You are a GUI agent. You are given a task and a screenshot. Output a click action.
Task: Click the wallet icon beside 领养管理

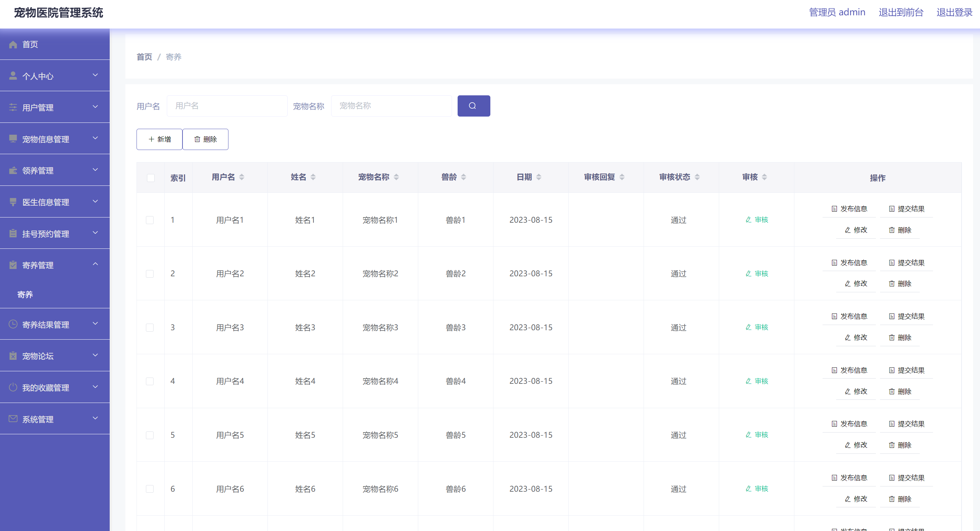pyautogui.click(x=13, y=170)
